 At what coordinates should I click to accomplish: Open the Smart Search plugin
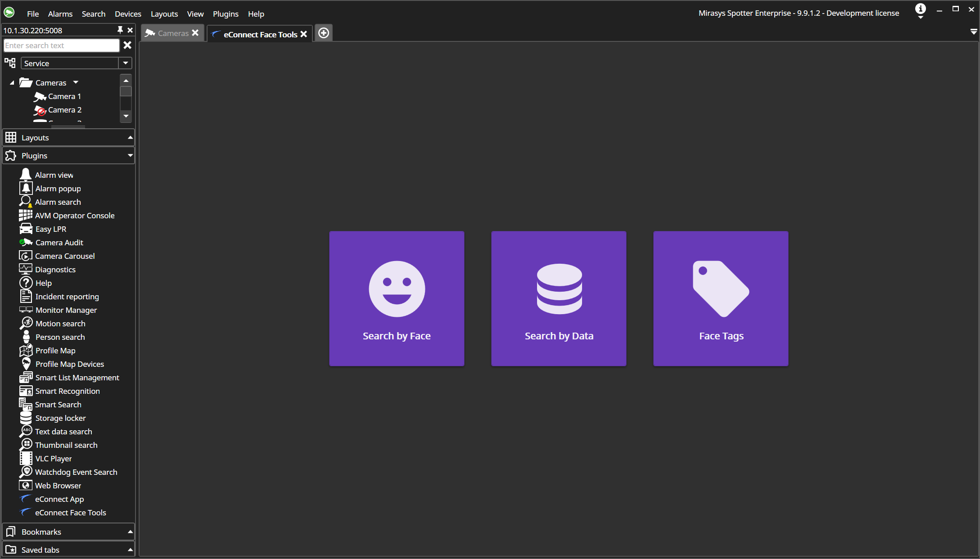(x=58, y=405)
